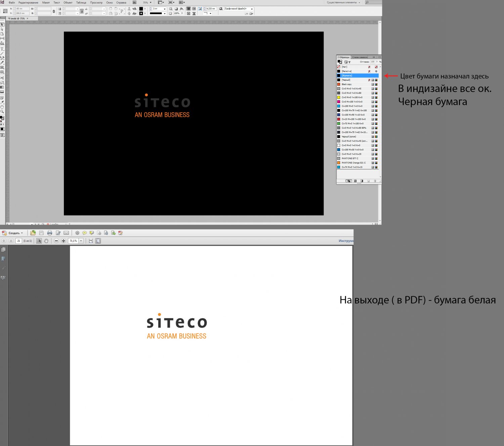Open the PDF file with Acrobat's open icon
Screen dimensions: 504x446
click(33, 233)
